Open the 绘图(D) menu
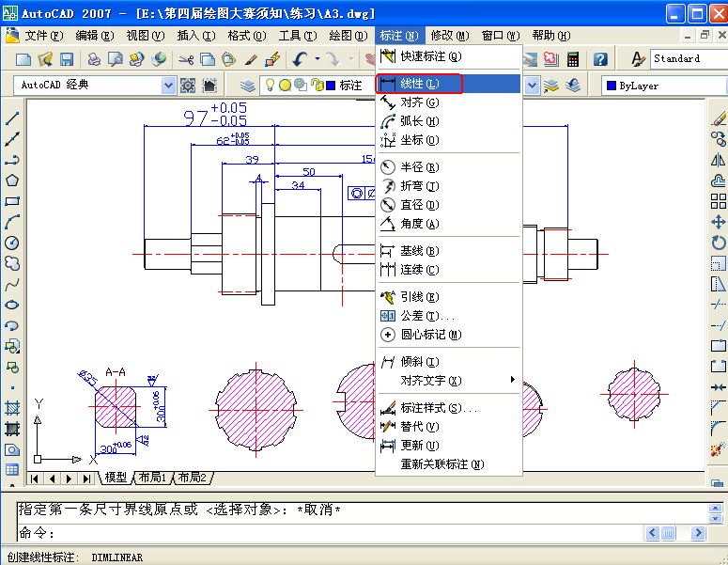728x565 pixels. 348,36
